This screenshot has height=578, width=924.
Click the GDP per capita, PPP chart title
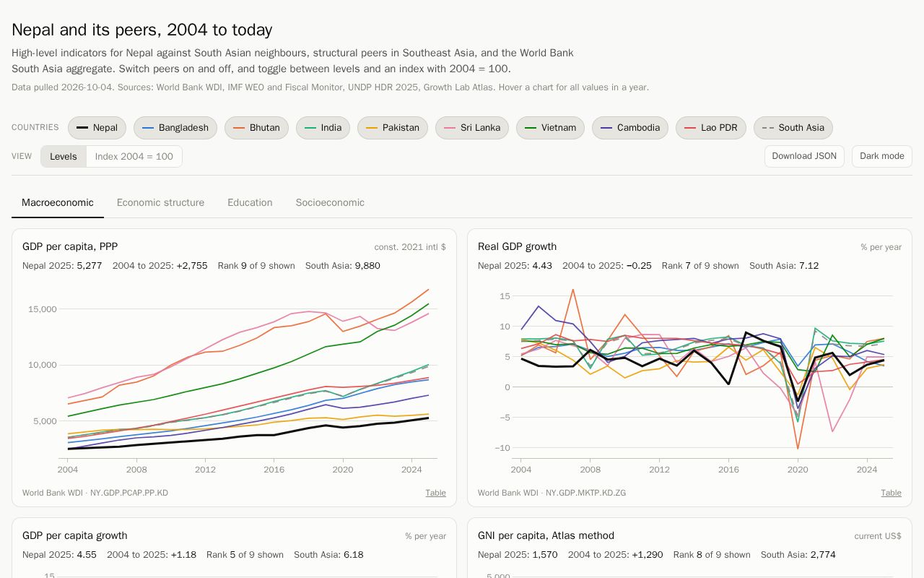point(70,247)
